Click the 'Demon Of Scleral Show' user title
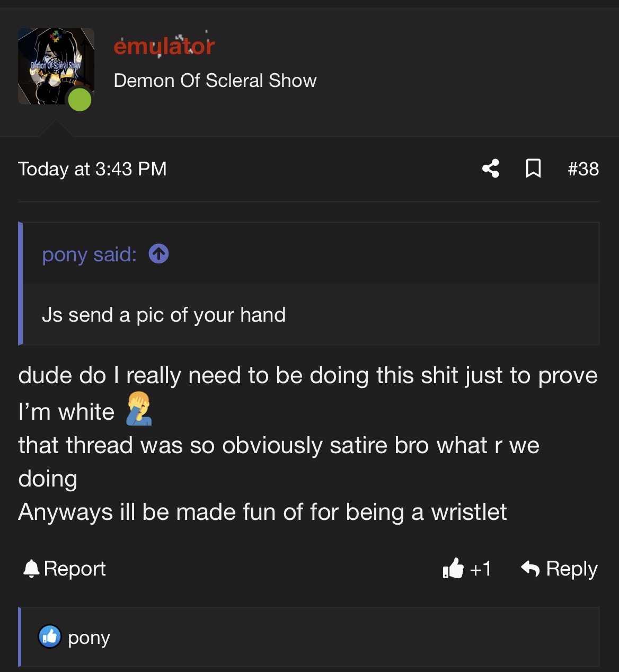619x672 pixels. click(215, 81)
